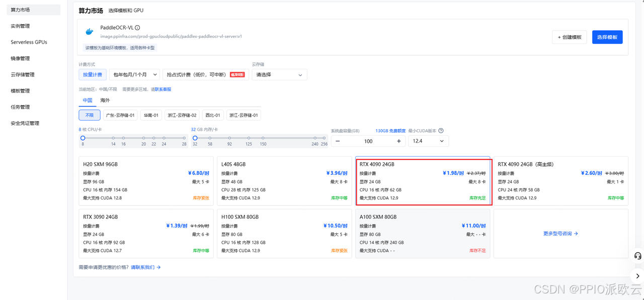Select the H20 SXM 96GB GPU card
The image size is (644, 300).
click(x=146, y=181)
